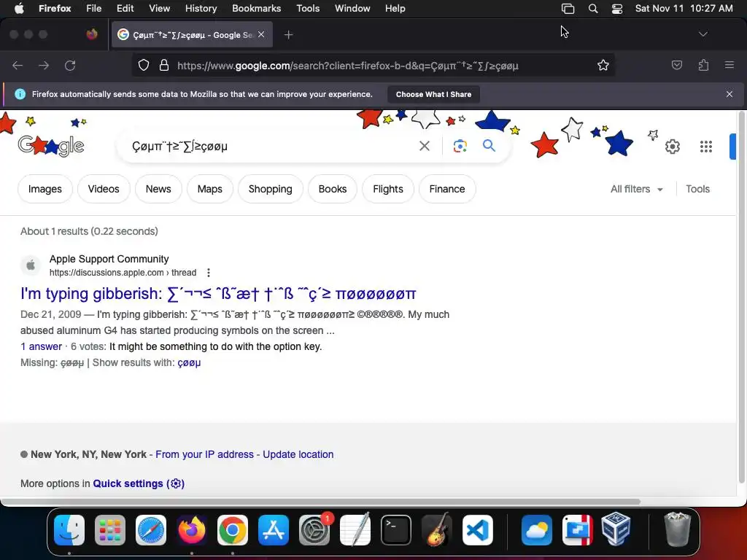Open GarageBand from the Dock
Image resolution: width=747 pixels, height=560 pixels.
437,529
